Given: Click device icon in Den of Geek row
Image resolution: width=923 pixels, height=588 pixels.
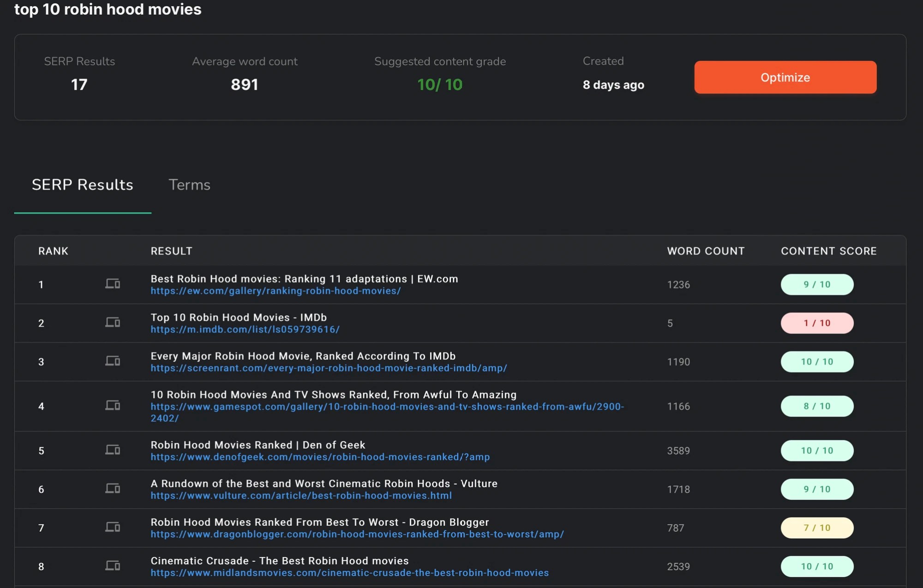Looking at the screenshot, I should point(113,450).
